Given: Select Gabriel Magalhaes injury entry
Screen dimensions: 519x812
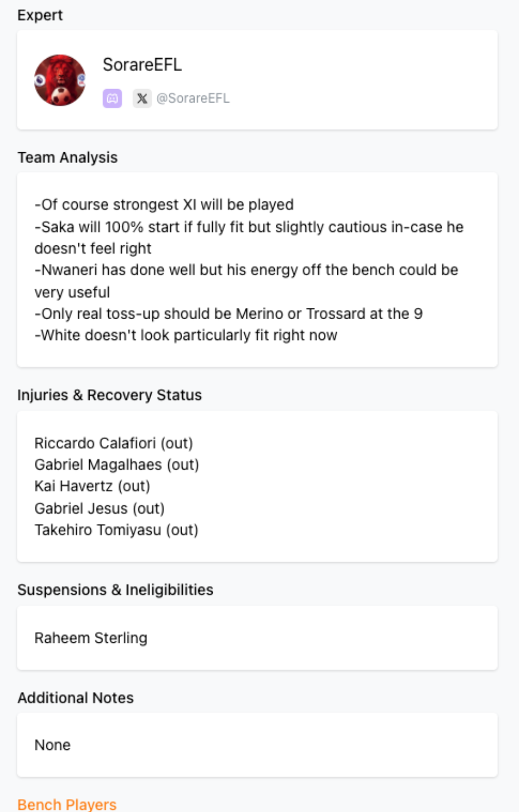Looking at the screenshot, I should click(118, 465).
